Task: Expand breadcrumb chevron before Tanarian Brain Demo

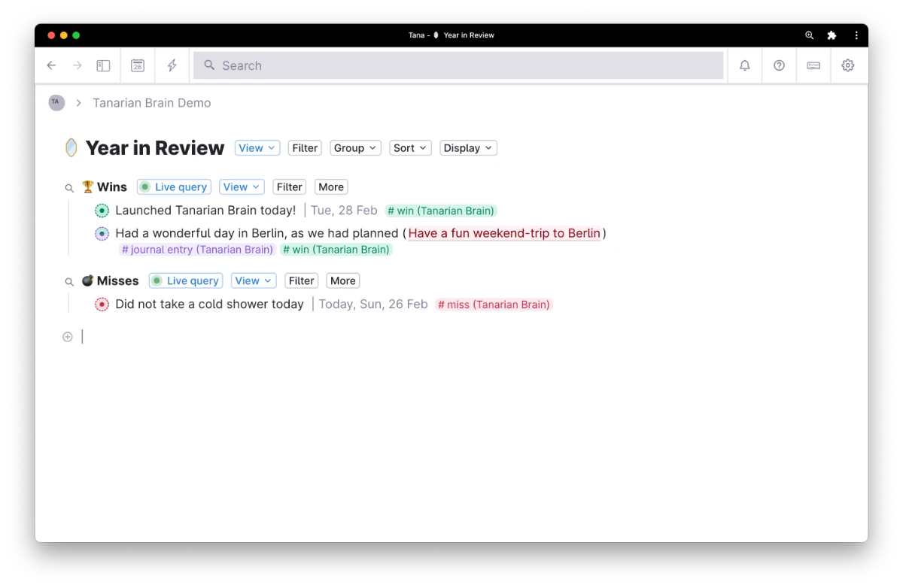Action: pos(78,103)
